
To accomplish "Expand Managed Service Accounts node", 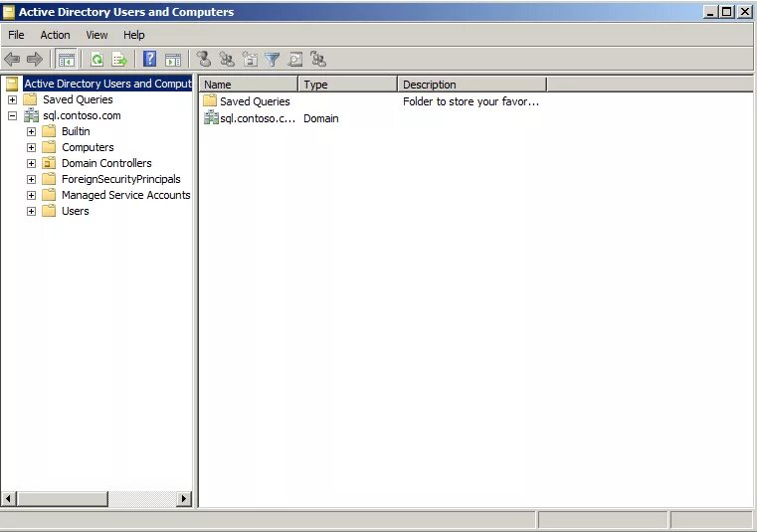I will [x=32, y=196].
